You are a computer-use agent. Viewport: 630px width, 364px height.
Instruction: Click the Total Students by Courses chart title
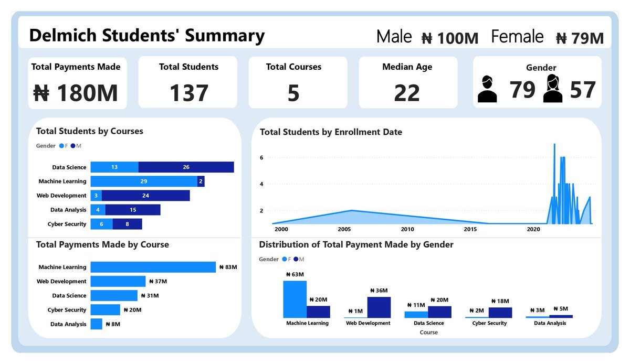89,131
